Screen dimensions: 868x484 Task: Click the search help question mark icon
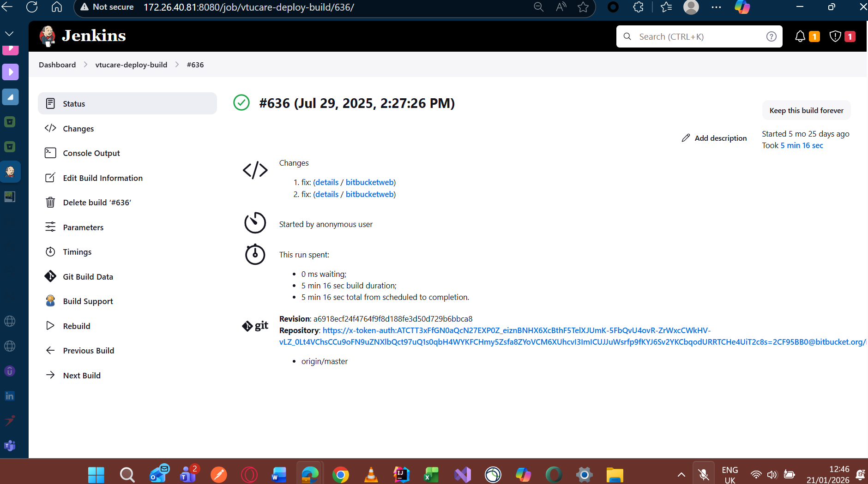click(x=771, y=36)
